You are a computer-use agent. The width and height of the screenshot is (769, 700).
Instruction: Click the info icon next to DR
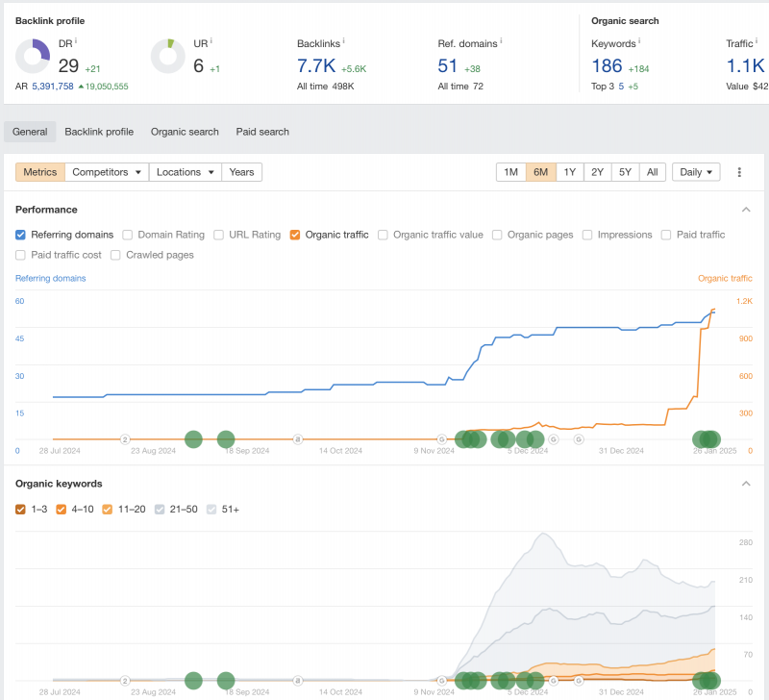(76, 40)
